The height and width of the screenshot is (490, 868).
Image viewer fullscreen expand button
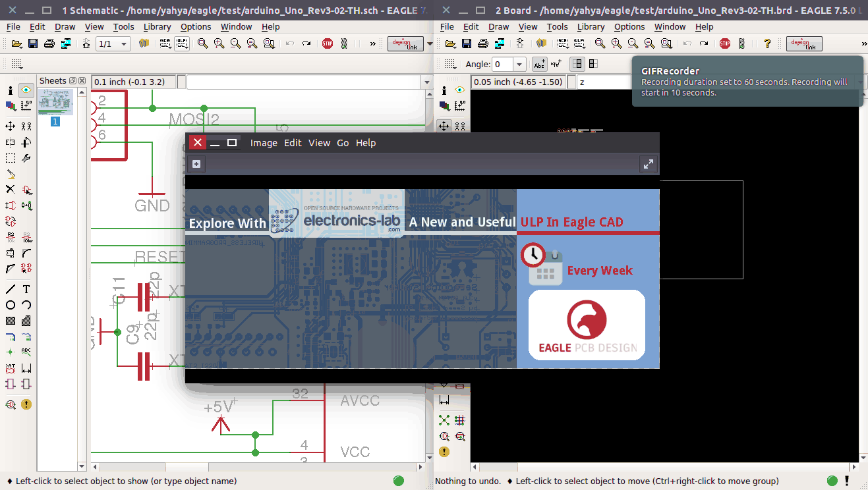pyautogui.click(x=649, y=164)
